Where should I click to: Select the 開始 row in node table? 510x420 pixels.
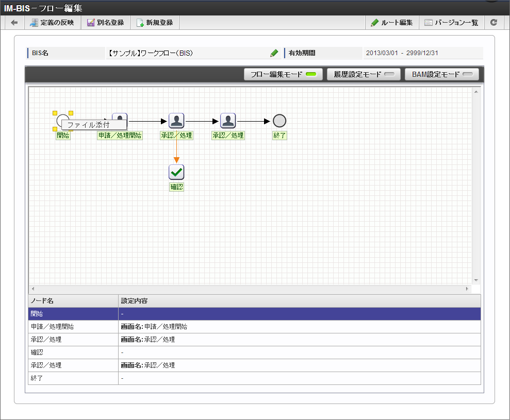coord(254,314)
